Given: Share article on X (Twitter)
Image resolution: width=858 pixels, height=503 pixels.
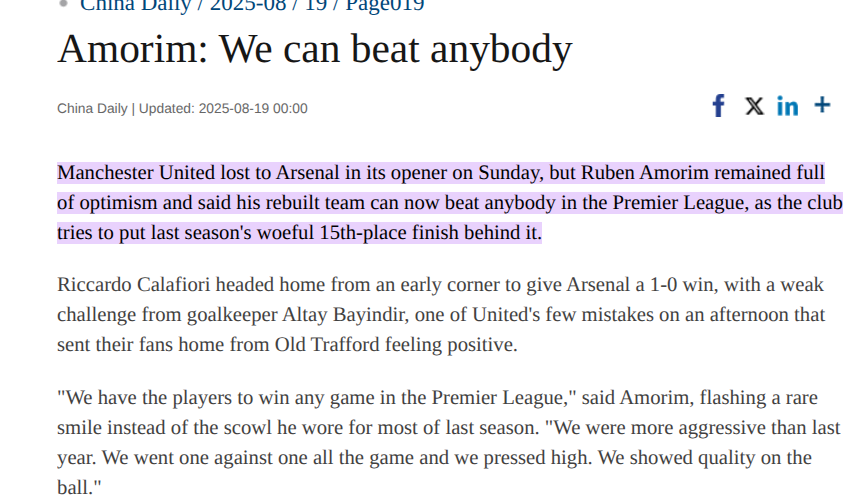Looking at the screenshot, I should pos(754,106).
